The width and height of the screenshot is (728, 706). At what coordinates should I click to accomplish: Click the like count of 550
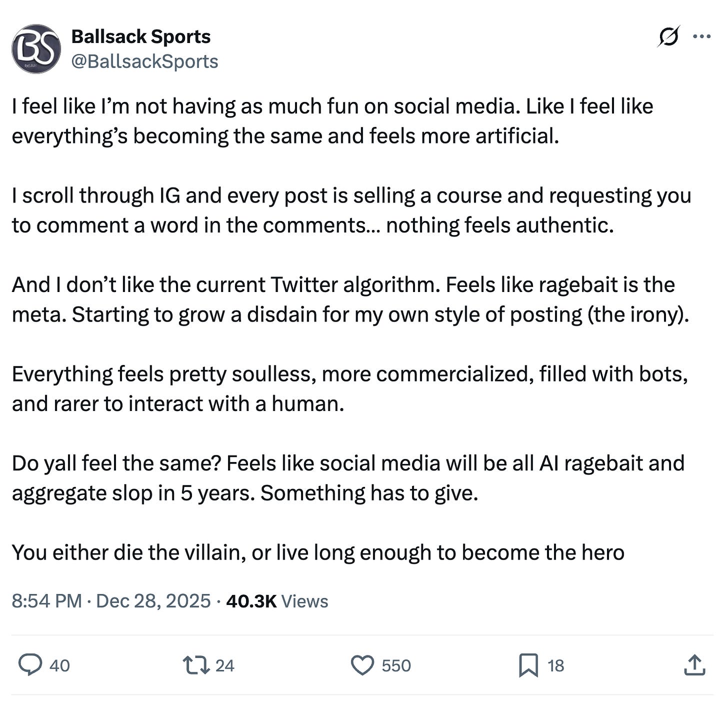pyautogui.click(x=396, y=665)
